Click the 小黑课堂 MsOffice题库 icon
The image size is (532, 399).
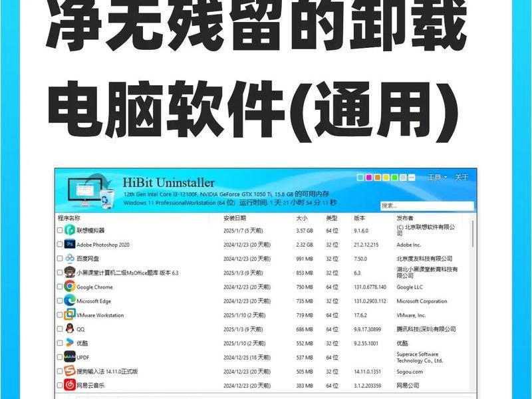[x=70, y=273]
